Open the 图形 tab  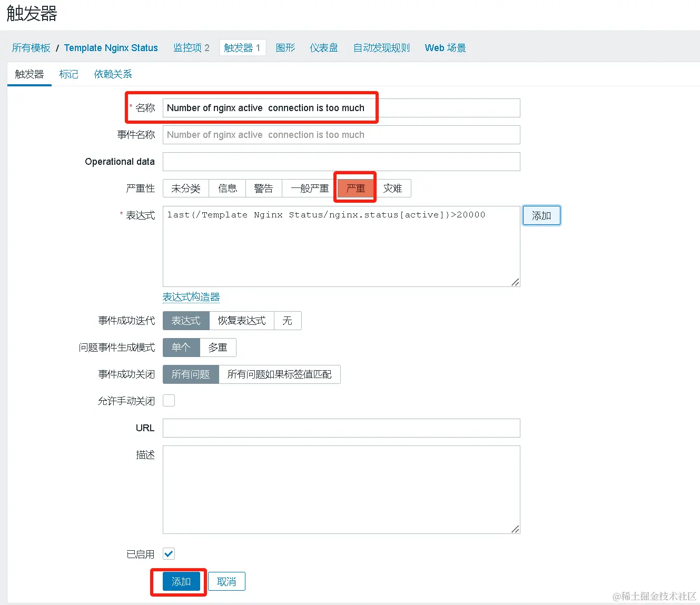pyautogui.click(x=285, y=48)
